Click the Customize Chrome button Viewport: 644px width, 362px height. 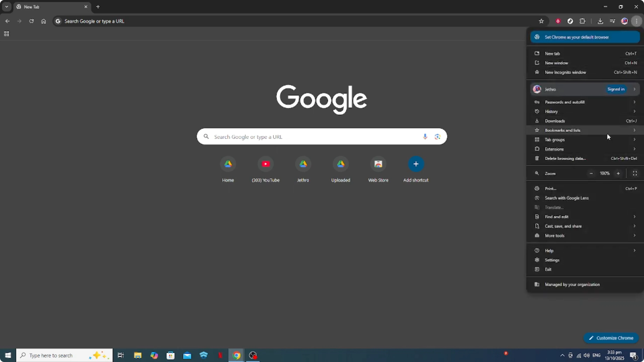(x=611, y=338)
